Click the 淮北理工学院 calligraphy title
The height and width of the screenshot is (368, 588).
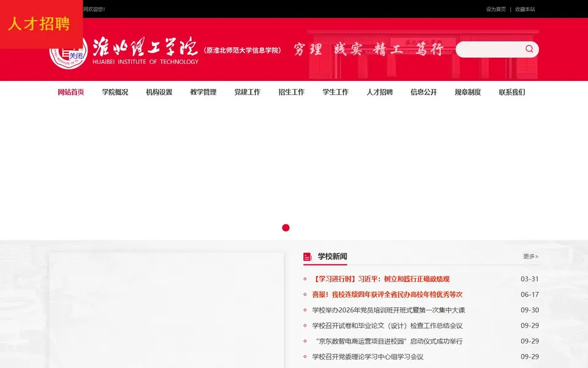(x=145, y=47)
